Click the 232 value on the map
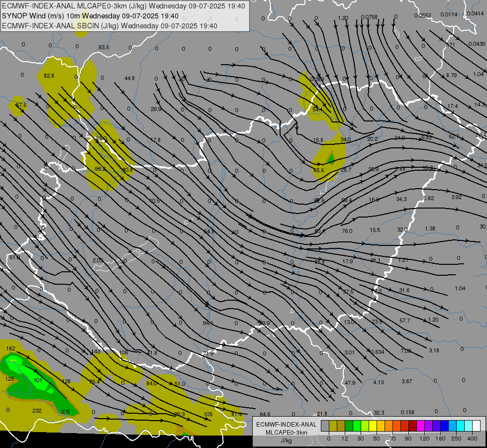 click(37, 411)
